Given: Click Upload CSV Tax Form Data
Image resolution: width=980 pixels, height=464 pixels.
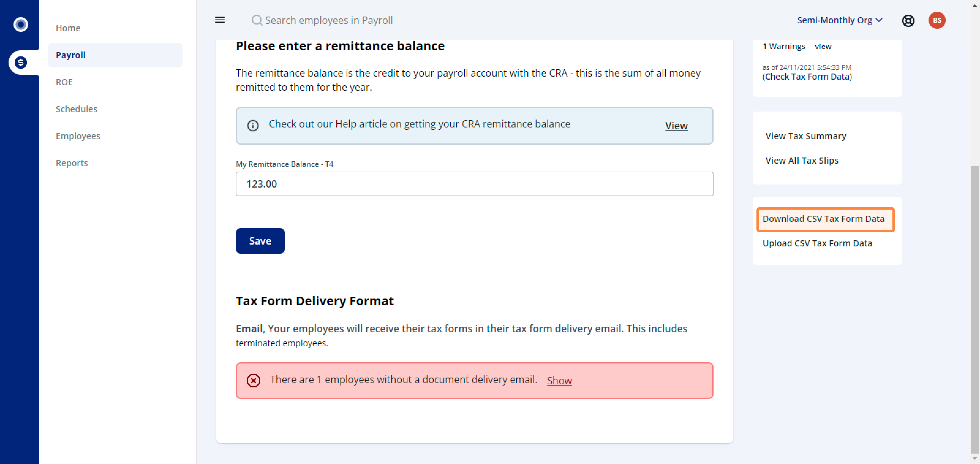Looking at the screenshot, I should click(817, 243).
